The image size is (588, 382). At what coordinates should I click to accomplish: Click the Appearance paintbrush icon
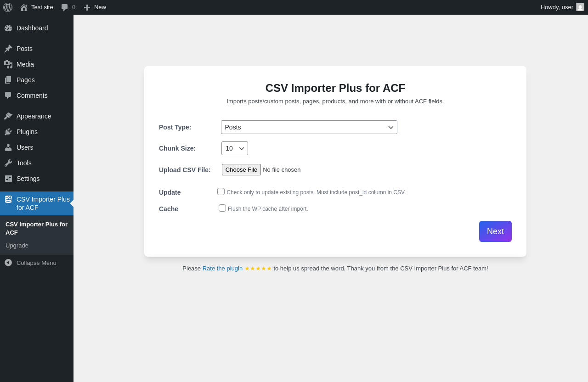click(8, 116)
